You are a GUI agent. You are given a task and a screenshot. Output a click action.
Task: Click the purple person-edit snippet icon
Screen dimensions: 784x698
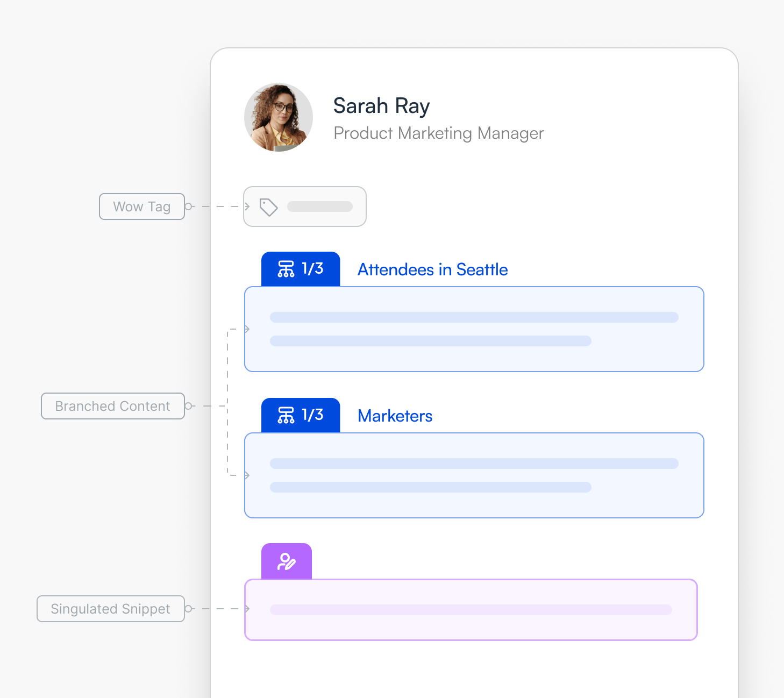pyautogui.click(x=287, y=561)
